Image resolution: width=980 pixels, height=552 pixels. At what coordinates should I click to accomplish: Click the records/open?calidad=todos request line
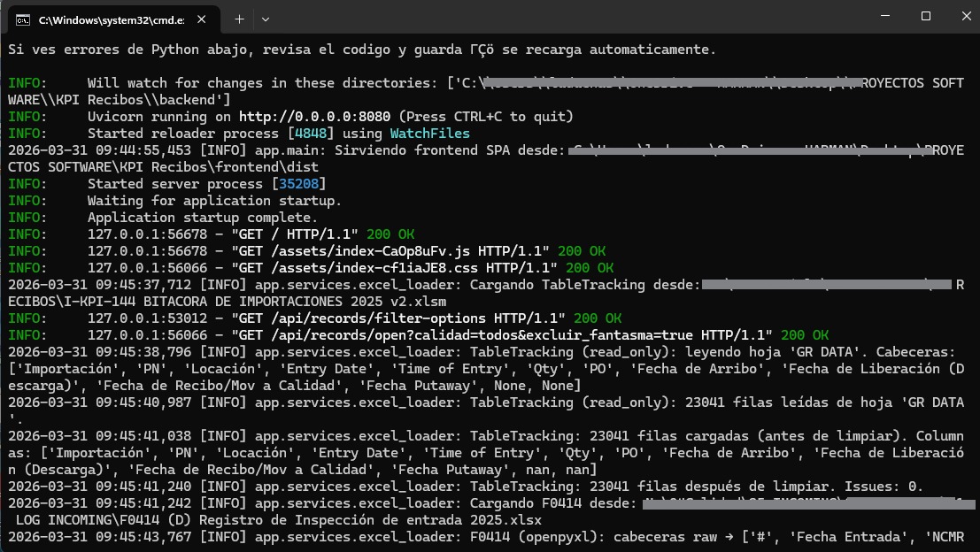[x=501, y=335]
